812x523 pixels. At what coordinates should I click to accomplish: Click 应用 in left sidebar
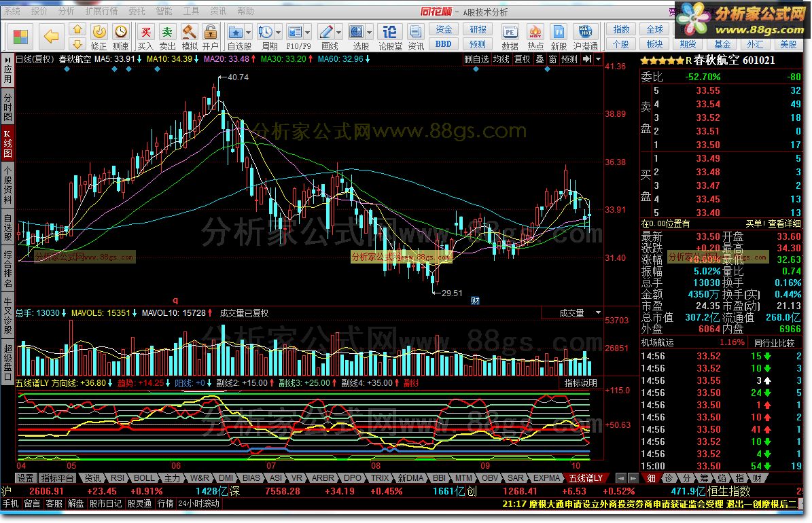coord(7,70)
